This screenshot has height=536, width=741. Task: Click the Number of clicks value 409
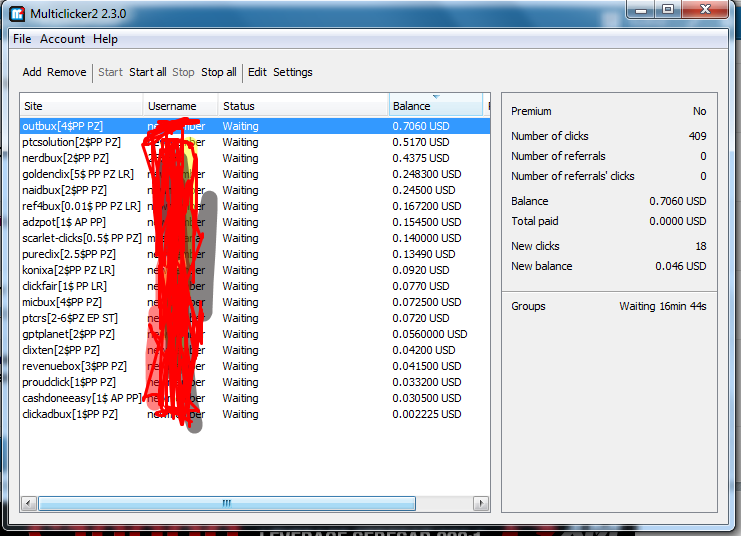(x=698, y=136)
